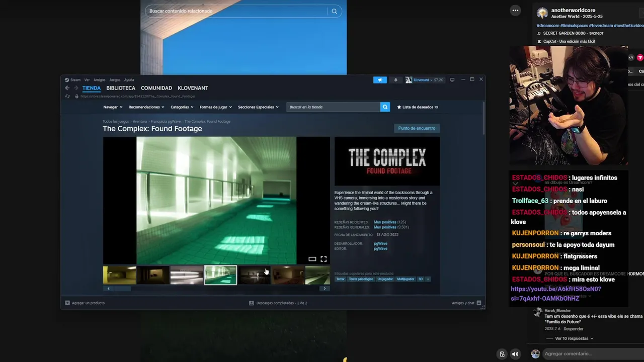The width and height of the screenshot is (644, 362).
Task: Toggle theater mode on the media viewer
Action: coord(312,259)
